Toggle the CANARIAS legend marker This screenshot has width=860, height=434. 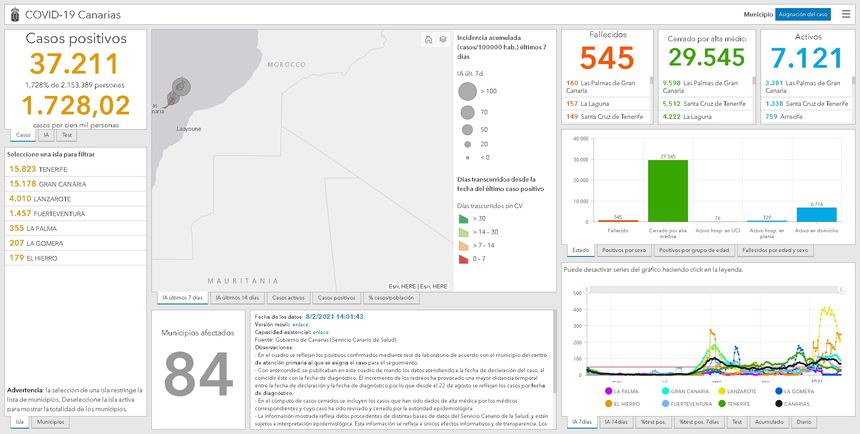point(778,403)
